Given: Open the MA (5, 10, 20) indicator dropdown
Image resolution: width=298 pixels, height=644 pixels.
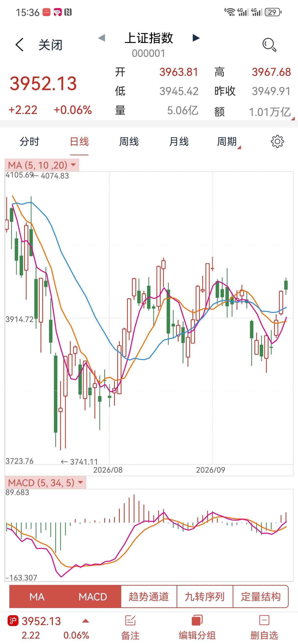Looking at the screenshot, I should coord(42,165).
